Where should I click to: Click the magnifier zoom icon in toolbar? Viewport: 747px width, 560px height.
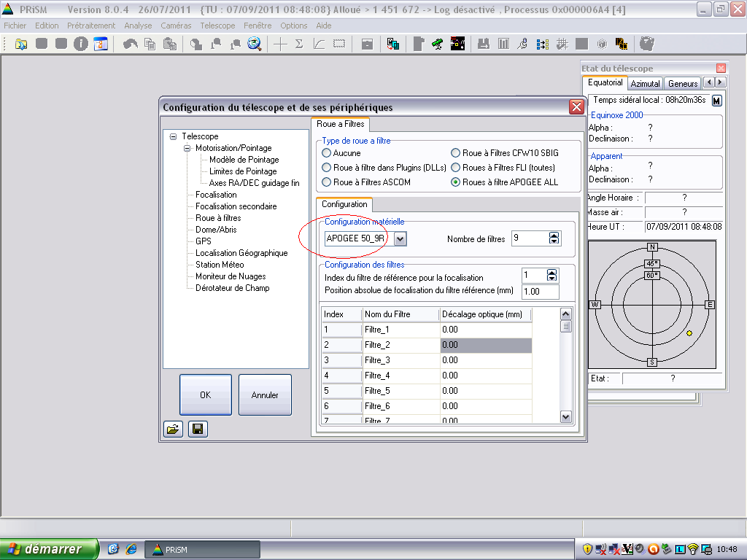(254, 44)
